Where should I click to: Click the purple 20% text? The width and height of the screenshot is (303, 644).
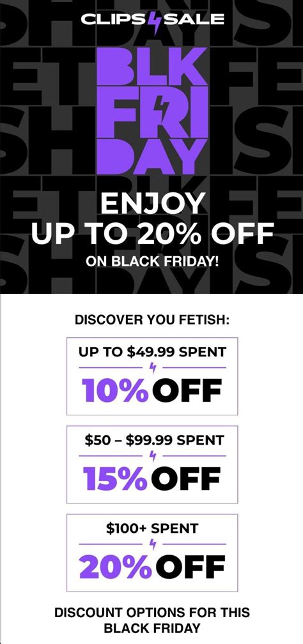(116, 567)
